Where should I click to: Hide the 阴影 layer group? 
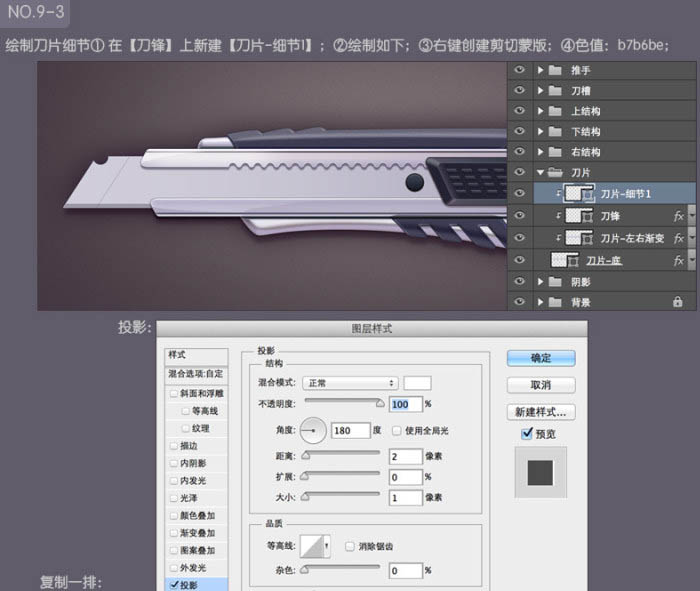[519, 281]
